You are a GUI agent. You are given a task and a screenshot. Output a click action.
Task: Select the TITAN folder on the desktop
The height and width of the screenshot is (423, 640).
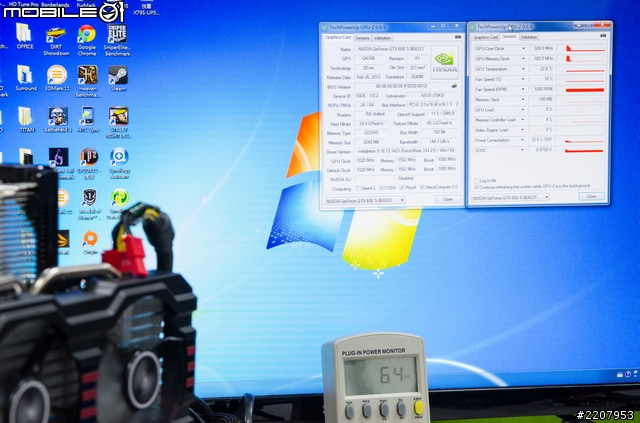tap(27, 119)
